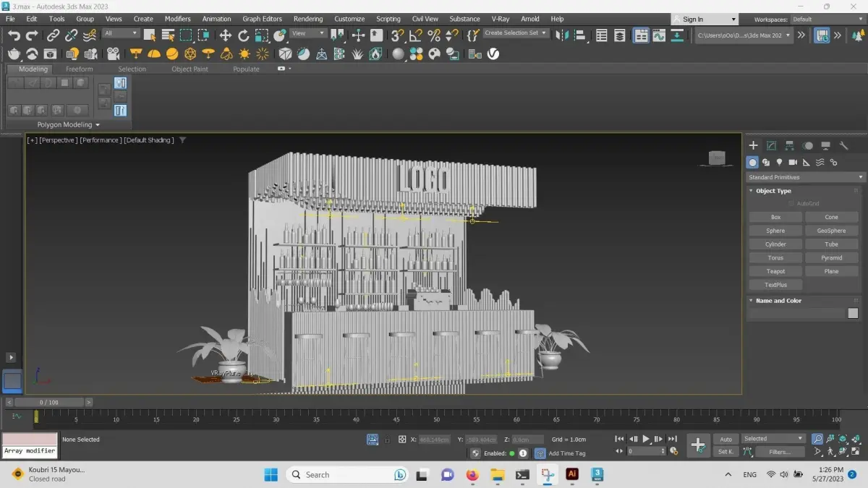Select the Lights category icon
This screenshot has height=488, width=868.
[x=779, y=163]
